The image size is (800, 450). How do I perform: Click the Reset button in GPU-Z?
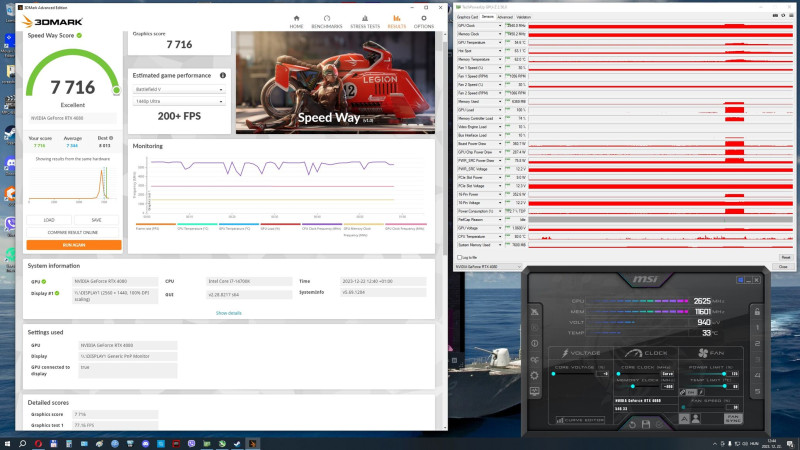[x=785, y=258]
